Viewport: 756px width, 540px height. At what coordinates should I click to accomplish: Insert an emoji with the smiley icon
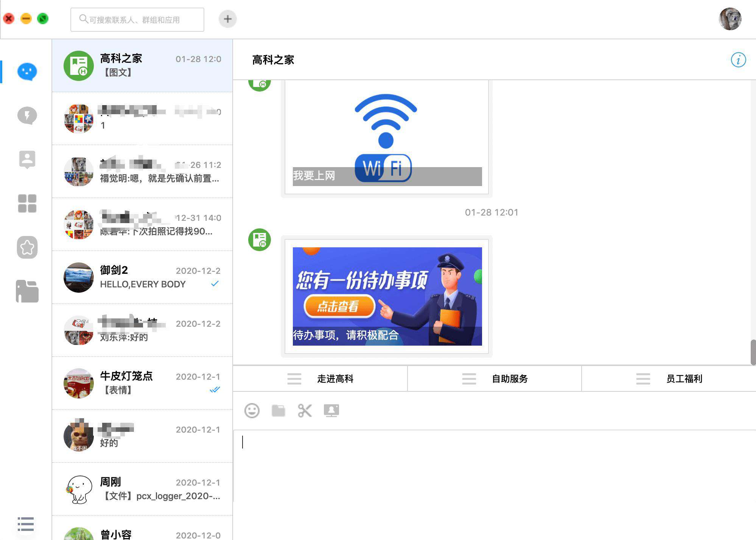click(252, 411)
